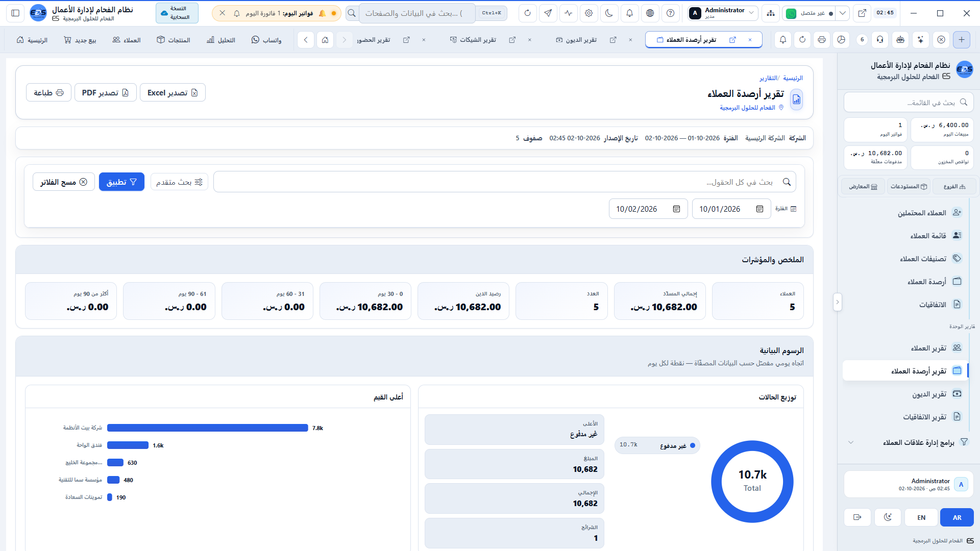Click the print icon in the tab toolbar
The width and height of the screenshot is (980, 551).
822,40
